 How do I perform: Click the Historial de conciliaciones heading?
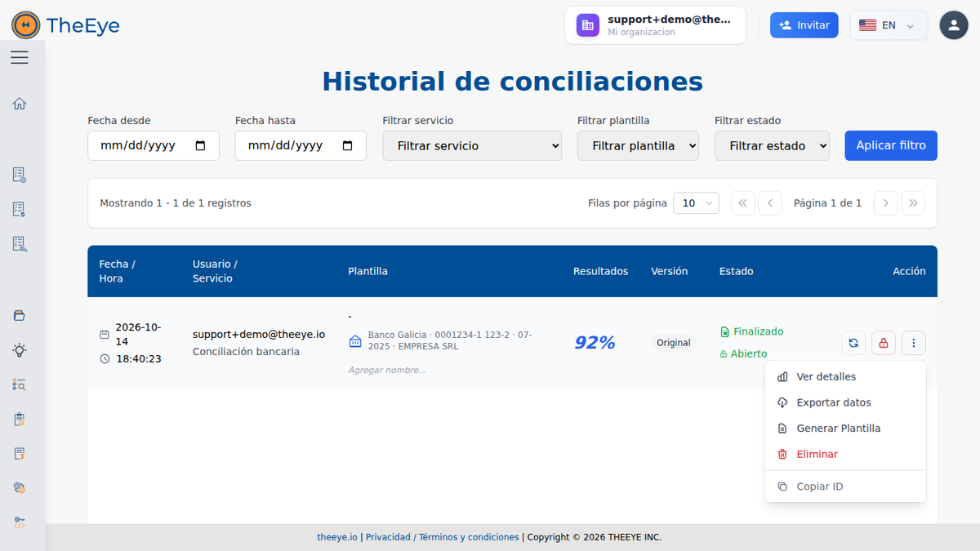click(512, 82)
